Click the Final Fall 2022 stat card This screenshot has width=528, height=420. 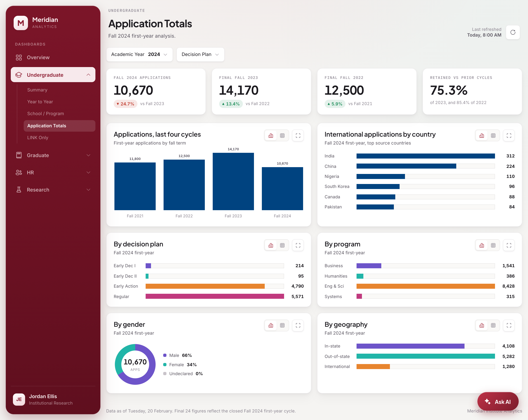[367, 92]
